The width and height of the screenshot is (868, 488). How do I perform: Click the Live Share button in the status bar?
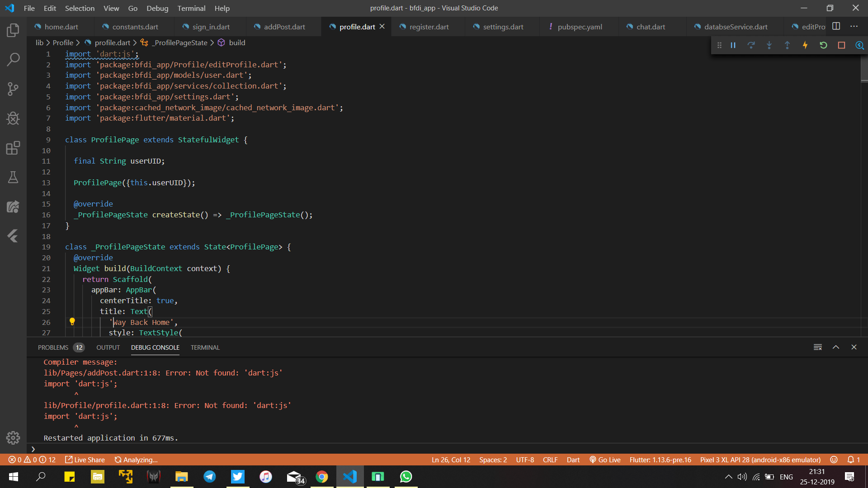pyautogui.click(x=85, y=460)
